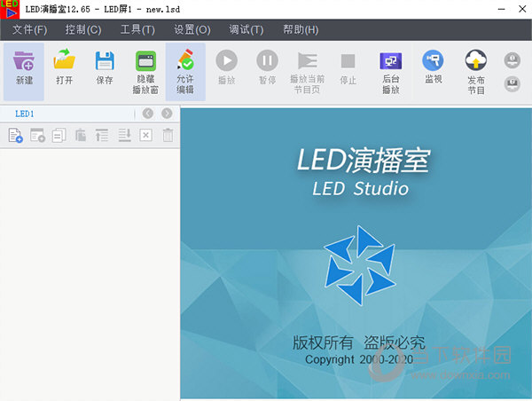Image resolution: width=532 pixels, height=401 pixels.
Task: Click the LED application logo in the title bar
Action: (10, 9)
